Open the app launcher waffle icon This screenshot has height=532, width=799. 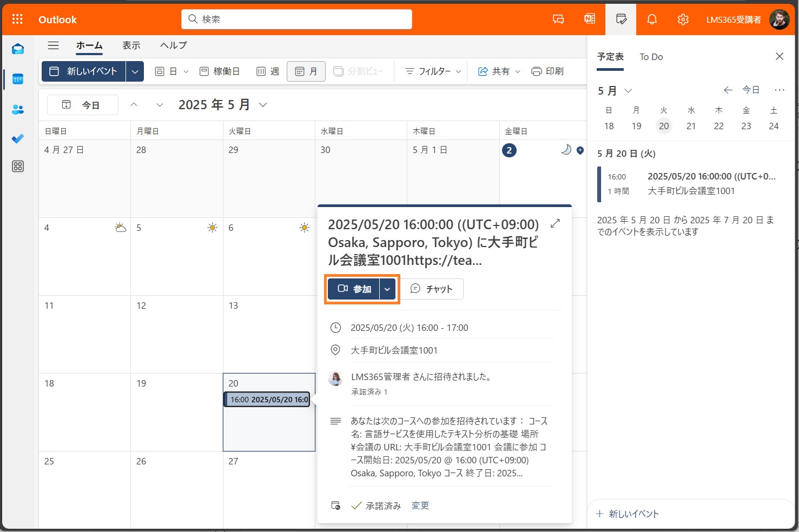pos(17,19)
